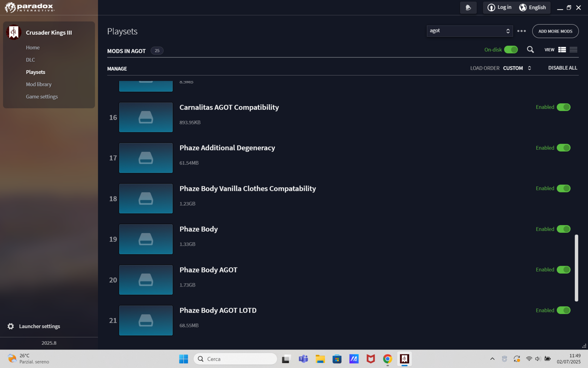Screen dimensions: 588x368
Task: Open Game settings in the sidebar
Action: tap(42, 96)
